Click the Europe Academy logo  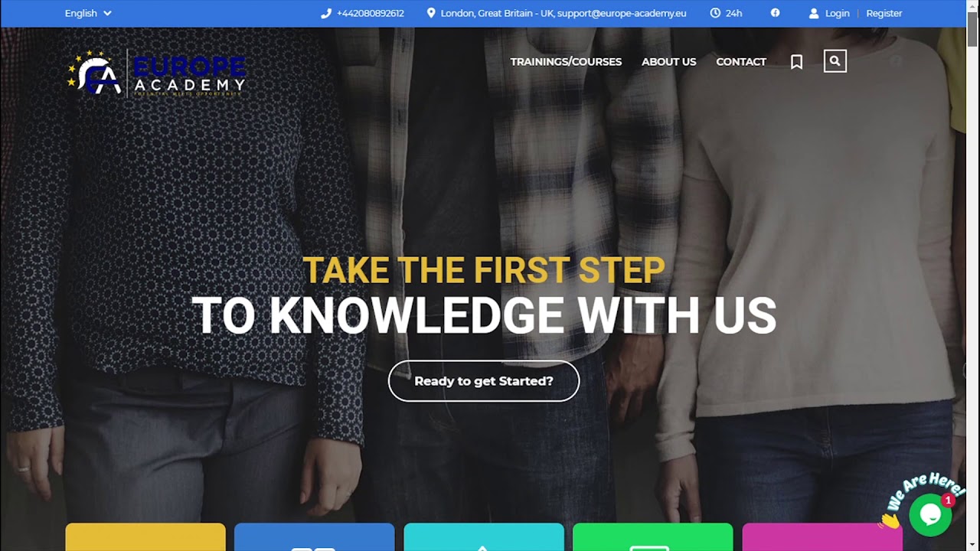pos(156,73)
